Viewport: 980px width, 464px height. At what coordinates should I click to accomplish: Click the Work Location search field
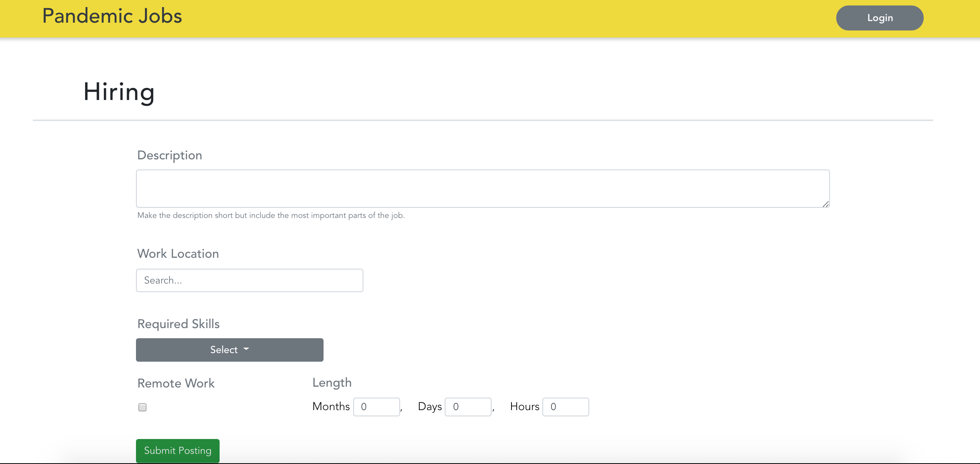tap(249, 280)
